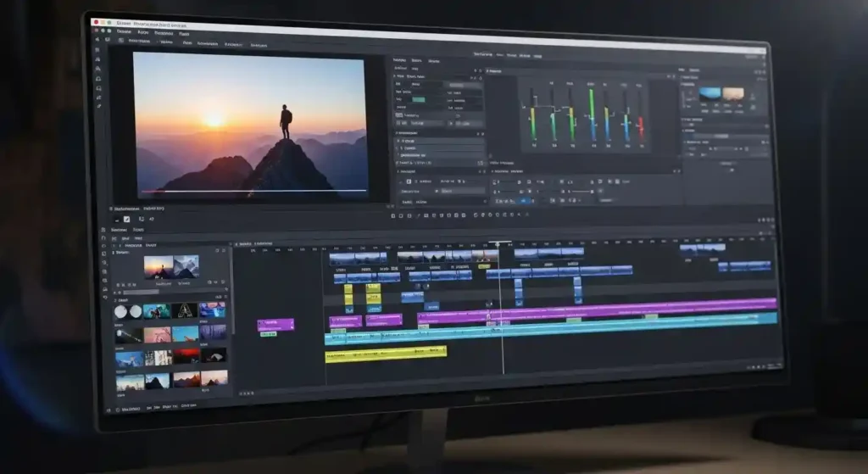The width and height of the screenshot is (868, 474).
Task: Select the longest purple clip spanning the timeline
Action: [x=598, y=311]
